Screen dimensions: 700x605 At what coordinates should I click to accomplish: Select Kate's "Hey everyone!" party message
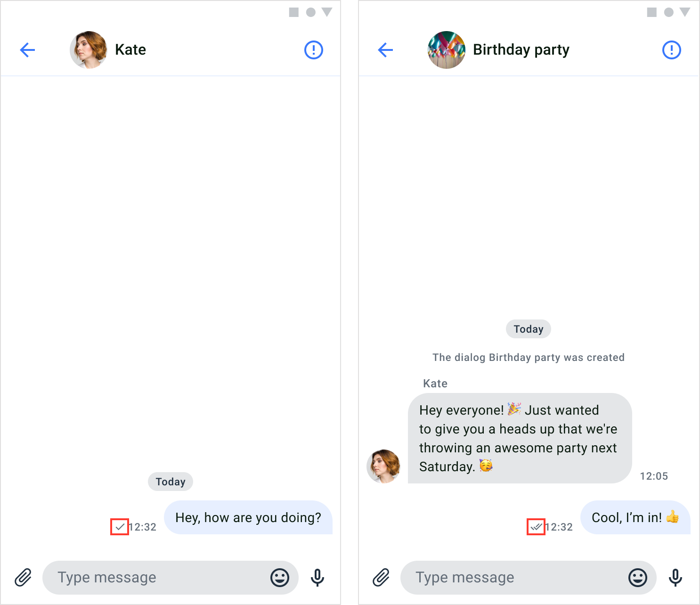point(520,438)
